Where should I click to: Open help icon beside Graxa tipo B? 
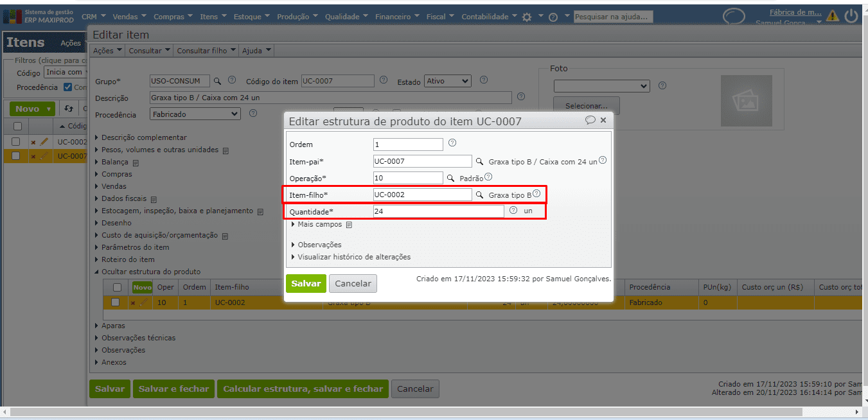(536, 193)
